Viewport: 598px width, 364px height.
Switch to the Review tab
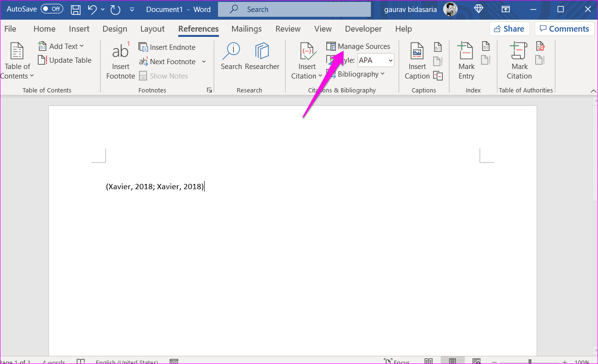coord(288,29)
